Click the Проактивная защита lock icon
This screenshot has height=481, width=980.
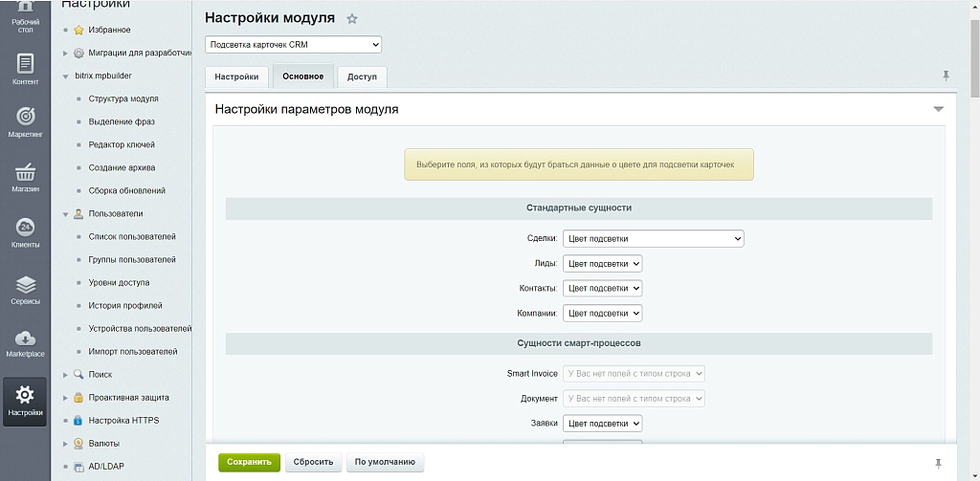[78, 397]
